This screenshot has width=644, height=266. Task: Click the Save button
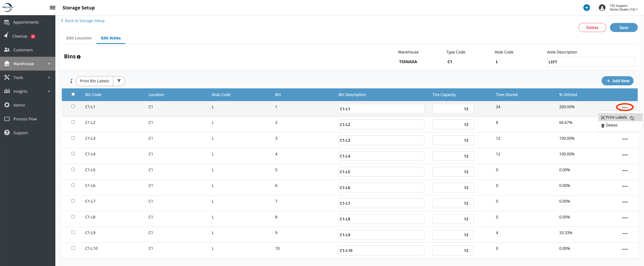[x=623, y=28]
